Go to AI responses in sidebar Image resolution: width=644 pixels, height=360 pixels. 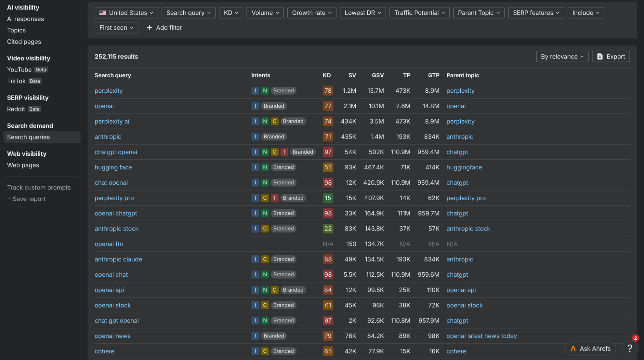(x=25, y=19)
